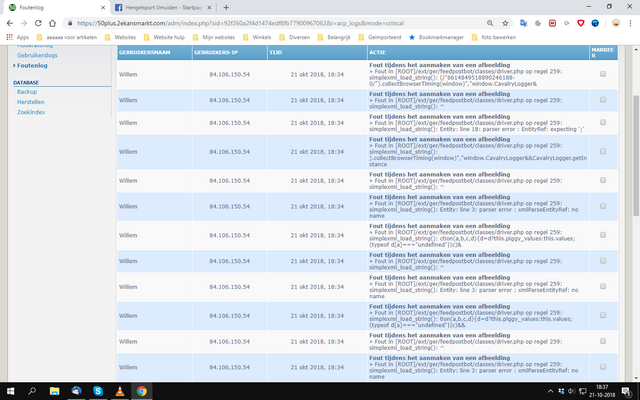Bookmark this page with the star icon
The image size is (640, 400).
[505, 23]
